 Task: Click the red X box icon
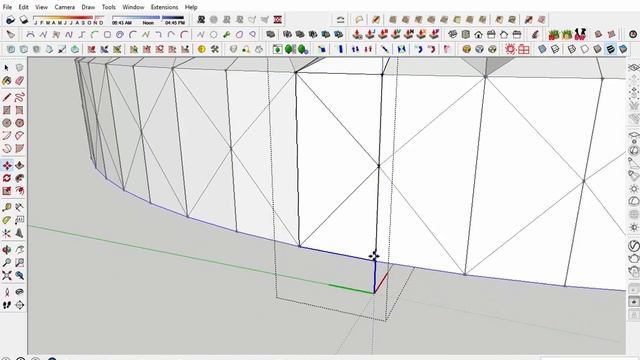coord(278,20)
